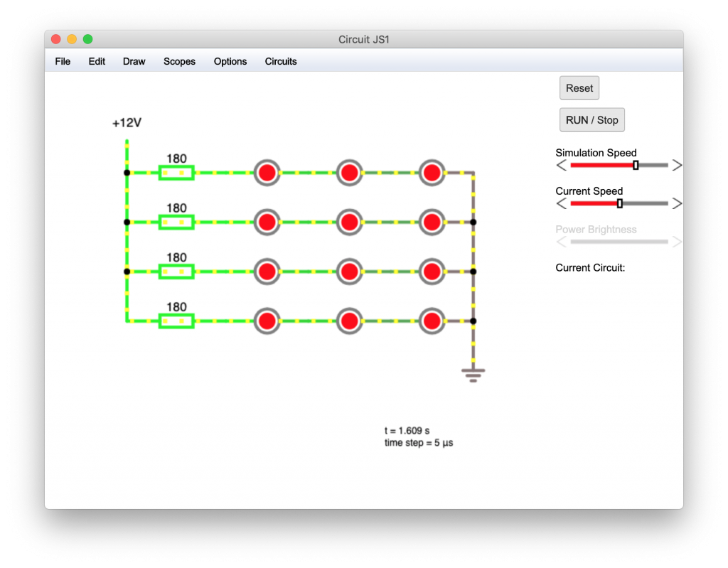Select the first row 180 ohm resistor
Viewport: 728px width, 568px height.
coord(176,173)
